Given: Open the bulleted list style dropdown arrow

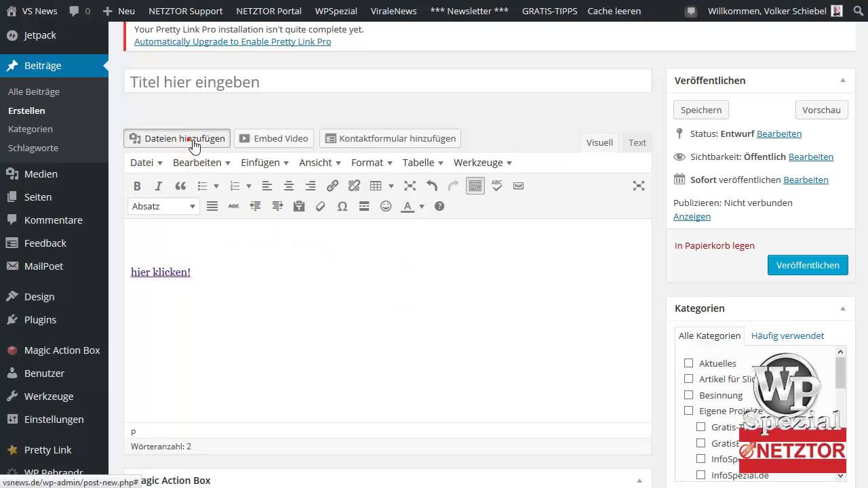Looking at the screenshot, I should tap(216, 186).
